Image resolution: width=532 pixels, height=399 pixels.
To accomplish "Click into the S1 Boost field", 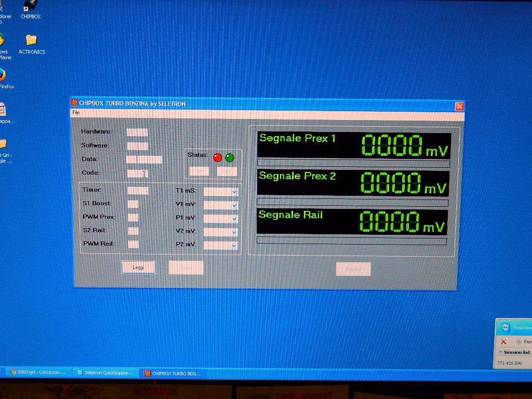I will click(x=133, y=204).
